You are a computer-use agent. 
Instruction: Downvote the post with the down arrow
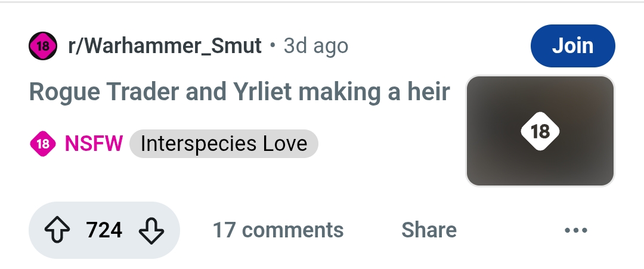[151, 230]
